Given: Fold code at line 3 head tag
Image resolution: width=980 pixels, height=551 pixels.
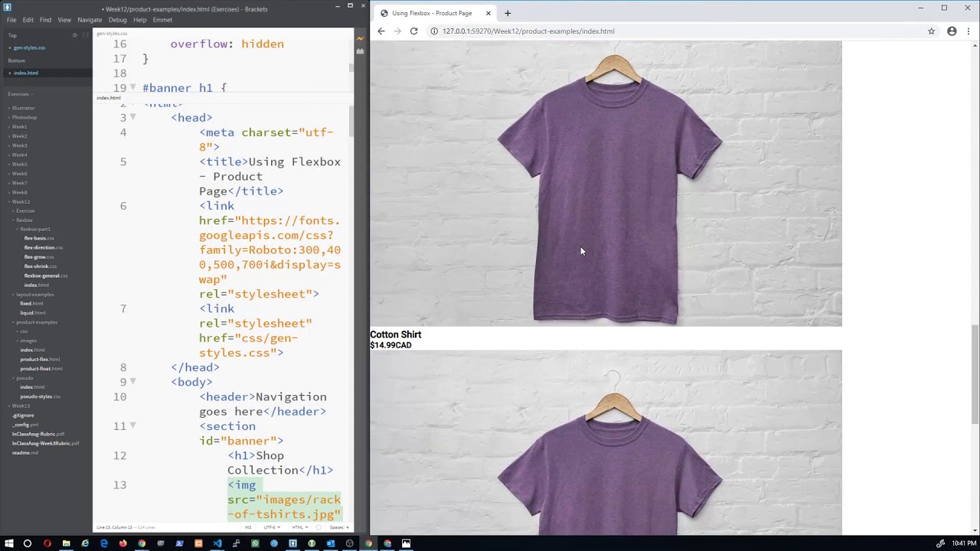Looking at the screenshot, I should point(133,117).
